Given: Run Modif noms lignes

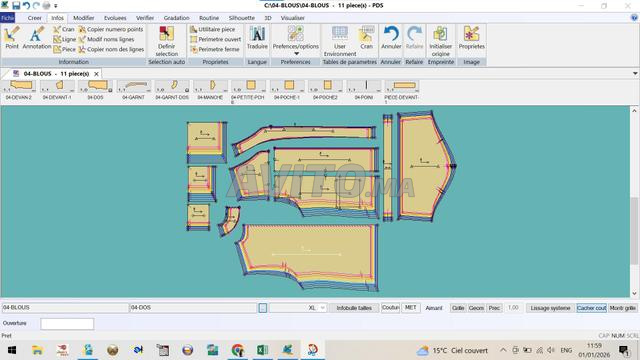Looking at the screenshot, I should (x=107, y=39).
